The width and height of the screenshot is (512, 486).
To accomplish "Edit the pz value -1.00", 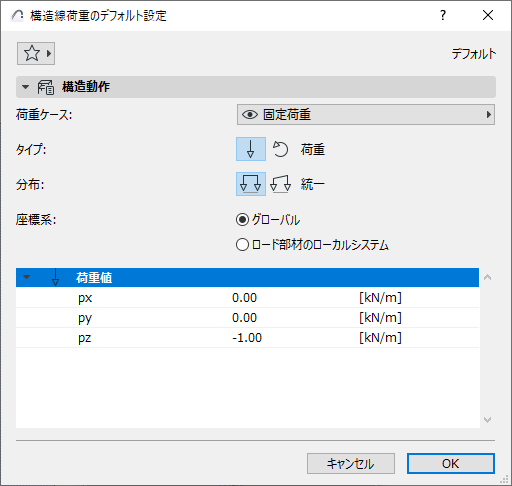I will pyautogui.click(x=247, y=338).
